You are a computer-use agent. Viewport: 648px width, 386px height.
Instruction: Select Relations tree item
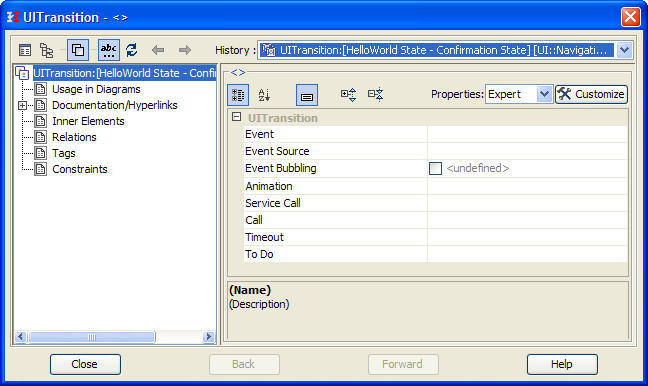[x=74, y=137]
